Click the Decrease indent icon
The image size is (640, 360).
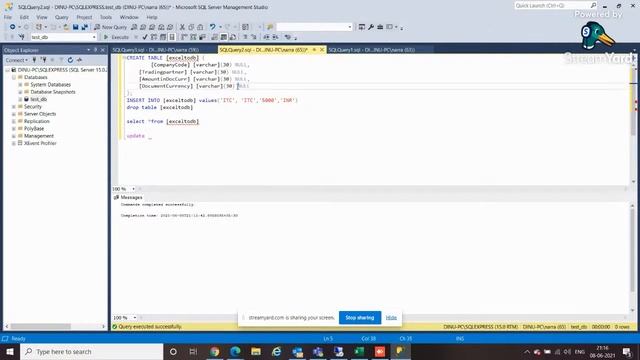tap(266, 37)
